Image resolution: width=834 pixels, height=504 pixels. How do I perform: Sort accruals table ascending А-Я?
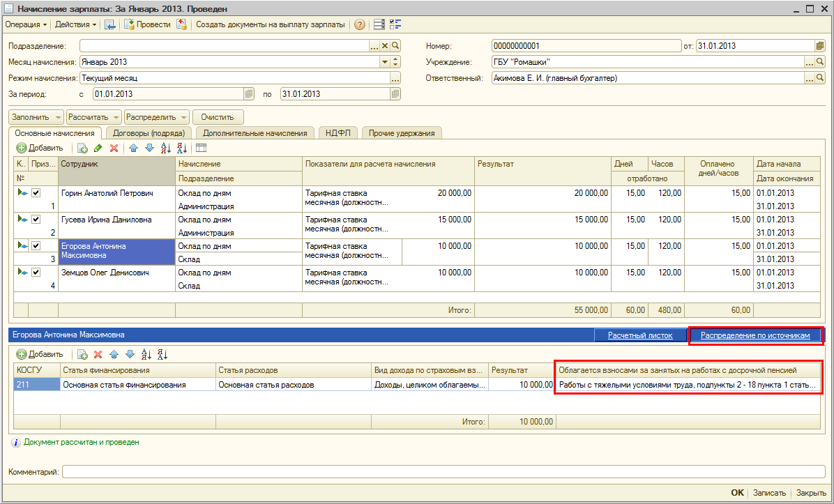(165, 148)
